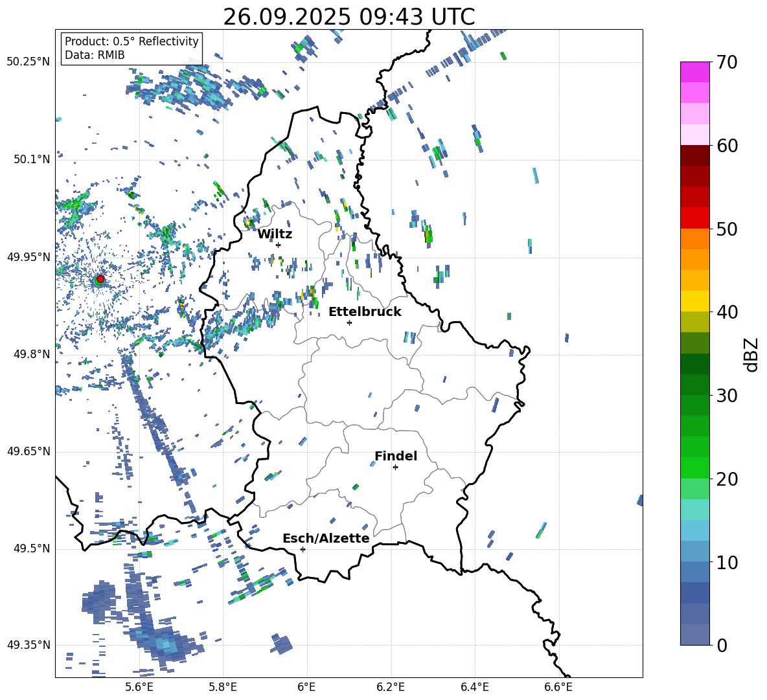Click the cross marker below Esch/Alzette
This screenshot has width=767, height=700.
(x=303, y=549)
